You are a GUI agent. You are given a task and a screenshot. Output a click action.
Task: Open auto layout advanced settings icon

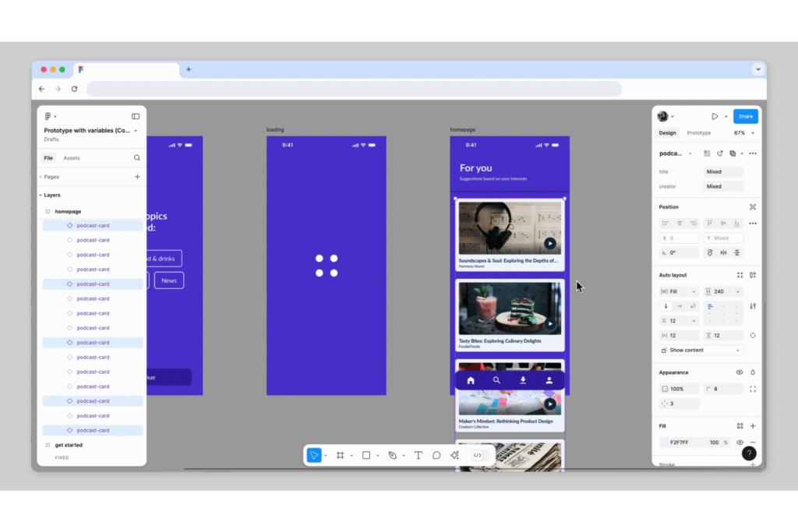click(753, 306)
